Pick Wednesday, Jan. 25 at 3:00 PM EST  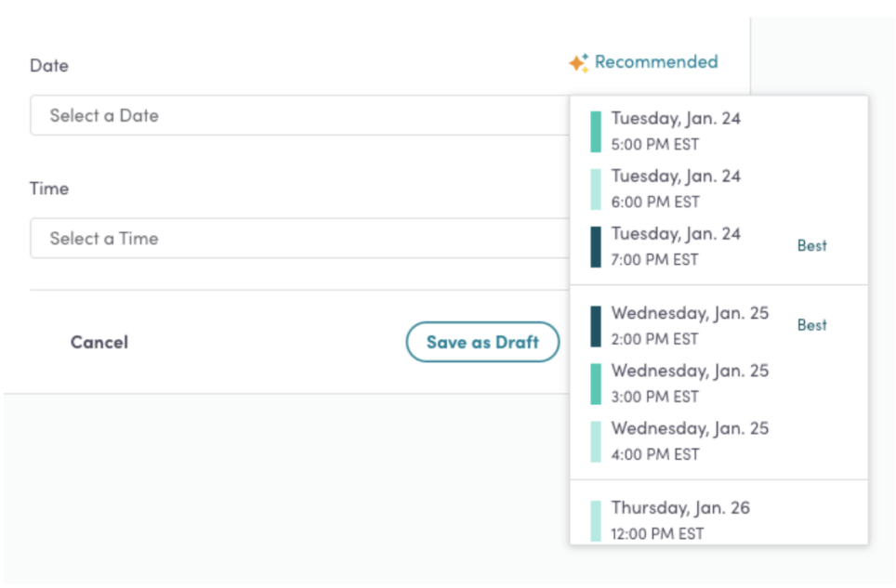[690, 384]
